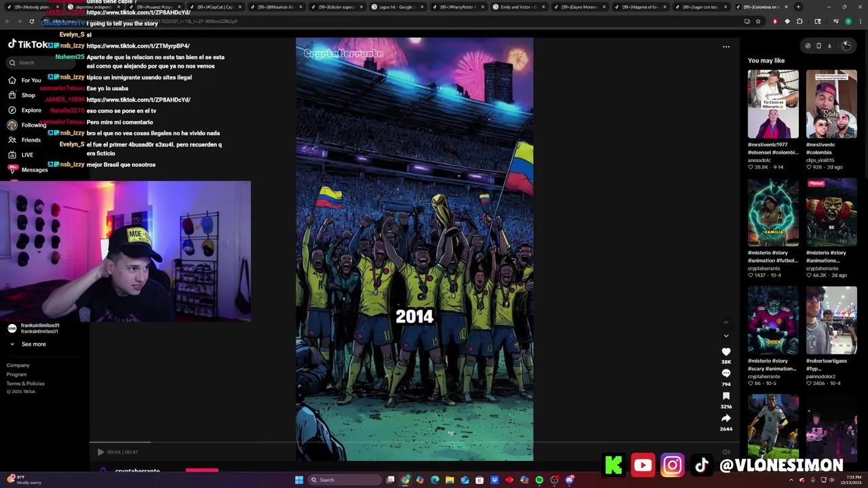
Task: Open a new browser tab with plus
Action: (x=798, y=7)
